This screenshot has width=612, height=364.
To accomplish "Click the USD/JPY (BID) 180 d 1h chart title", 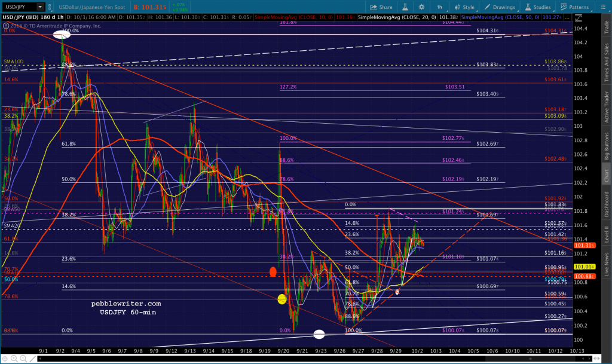I will pos(33,17).
